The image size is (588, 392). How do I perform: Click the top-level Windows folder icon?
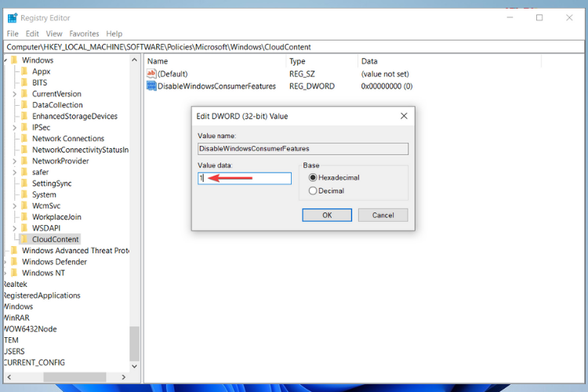click(x=14, y=60)
